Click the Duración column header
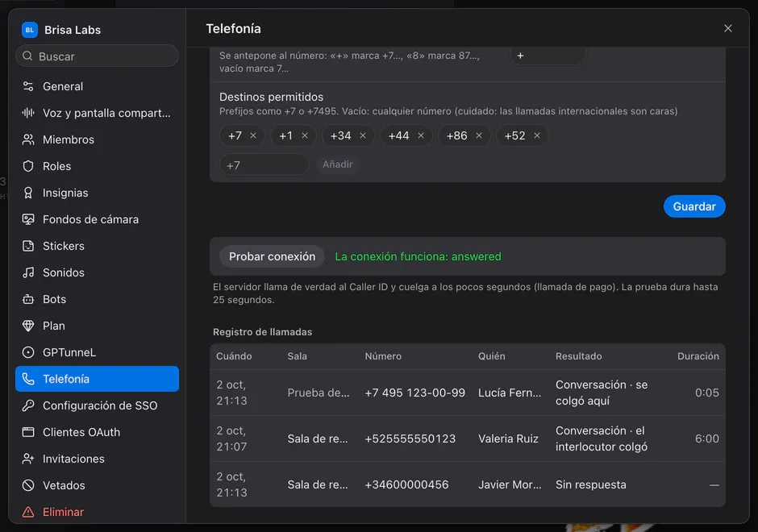Image resolution: width=758 pixels, height=532 pixels. 698,356
